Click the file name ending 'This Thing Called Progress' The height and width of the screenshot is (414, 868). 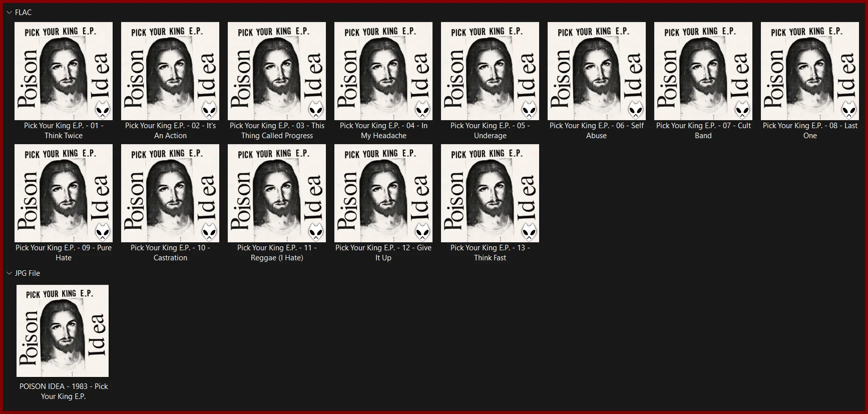coord(277,131)
